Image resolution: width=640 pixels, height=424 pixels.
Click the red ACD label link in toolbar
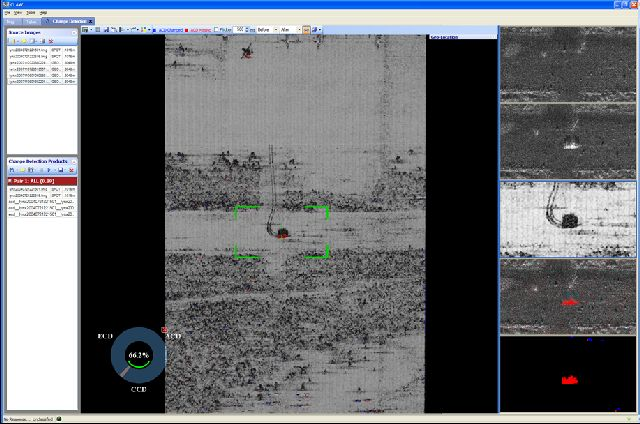200,30
